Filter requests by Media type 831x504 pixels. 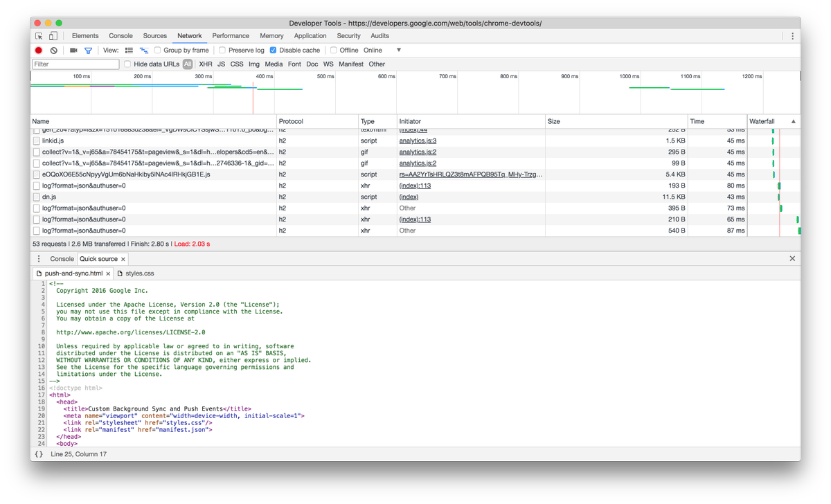tap(274, 64)
